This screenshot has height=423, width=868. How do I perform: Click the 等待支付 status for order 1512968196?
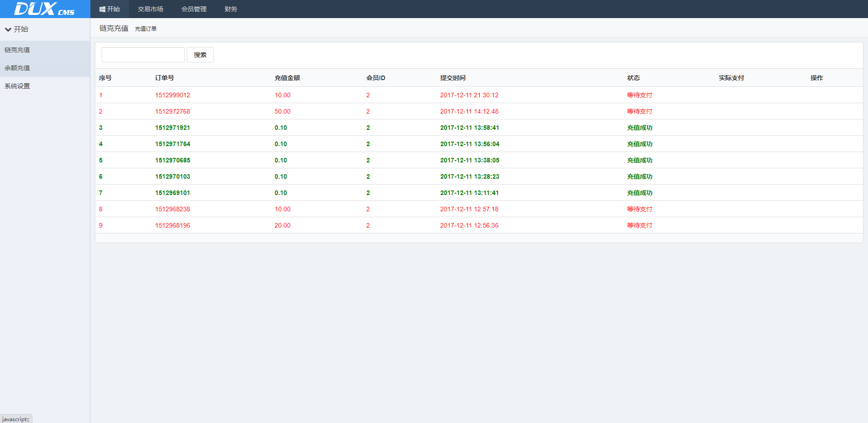point(639,225)
